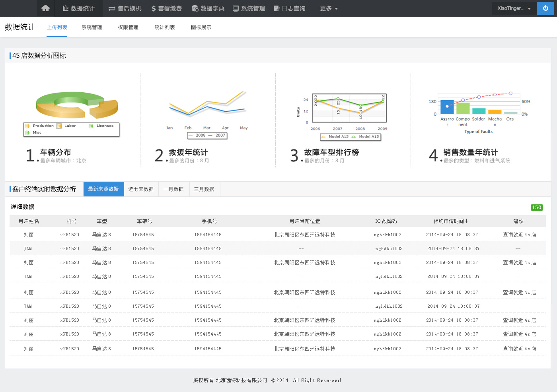Image resolution: width=557 pixels, height=392 pixels.
Task: Open the XiaoTinger user dropdown
Action: point(514,8)
